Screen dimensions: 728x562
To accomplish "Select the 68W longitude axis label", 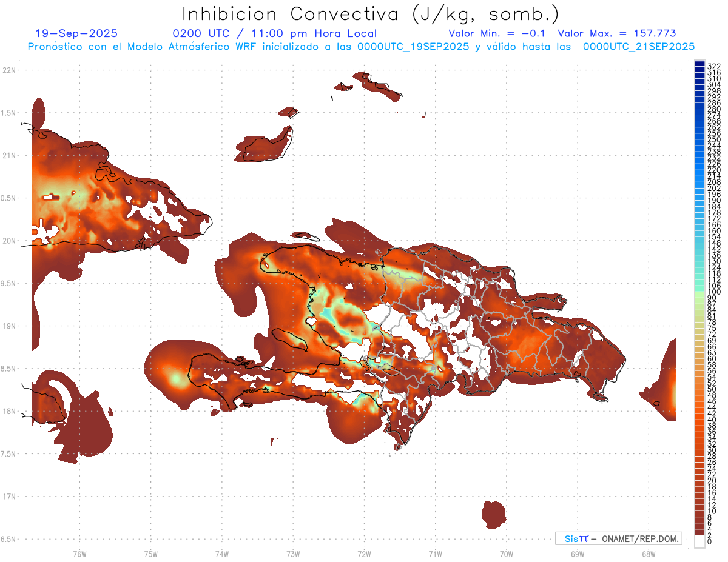I will (x=648, y=554).
